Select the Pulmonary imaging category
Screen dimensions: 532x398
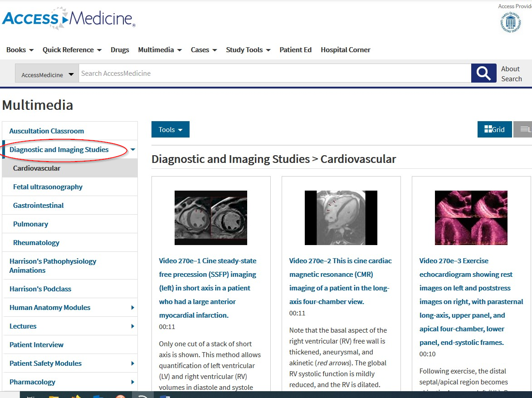(30, 224)
